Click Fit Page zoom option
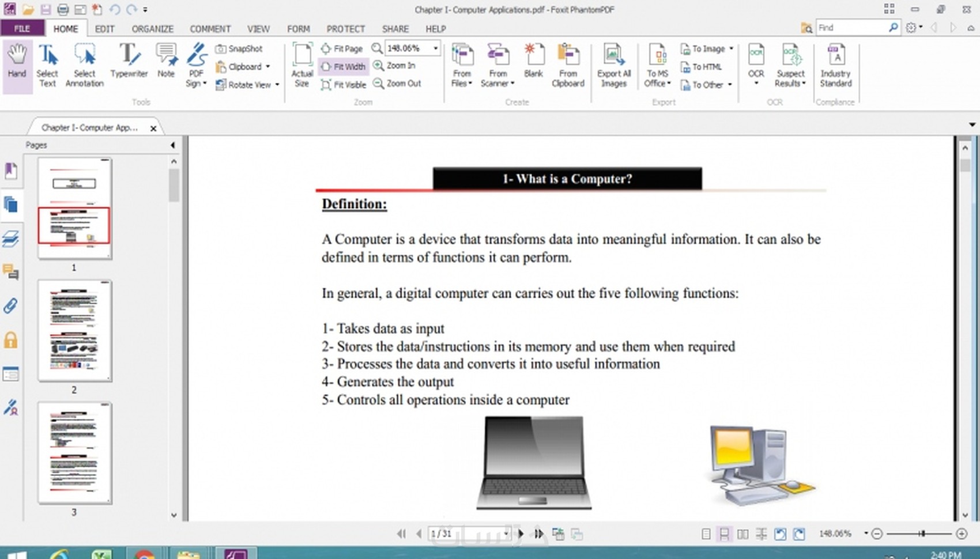This screenshot has width=980, height=559. [342, 49]
